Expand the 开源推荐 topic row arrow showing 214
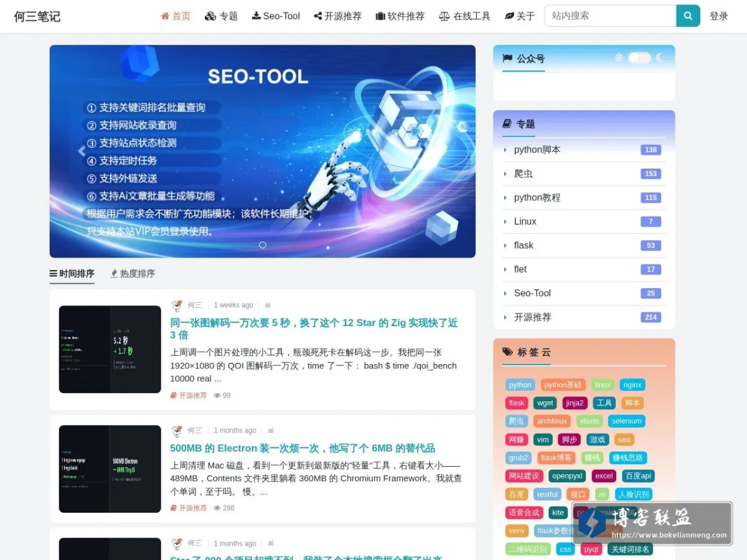Screen dimensions: 747x560 [505, 317]
